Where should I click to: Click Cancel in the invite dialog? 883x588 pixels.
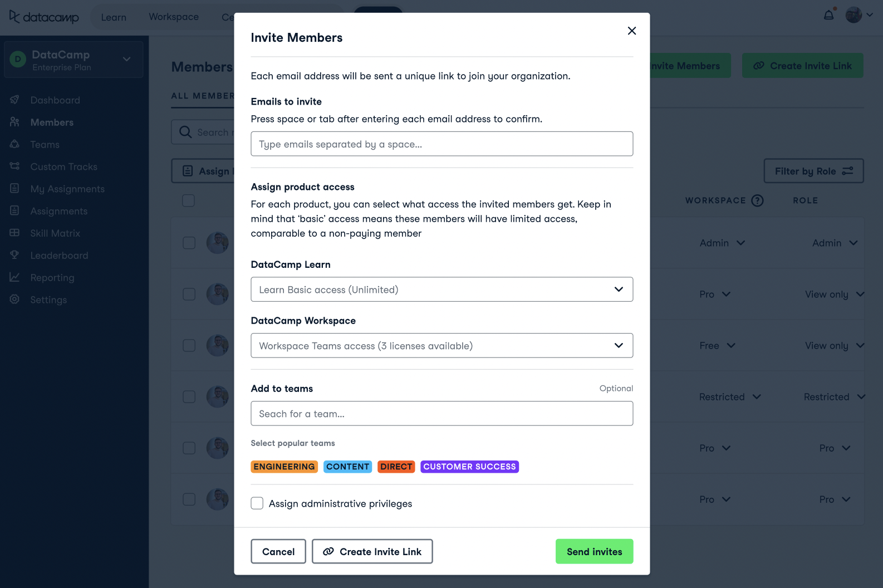(x=278, y=551)
